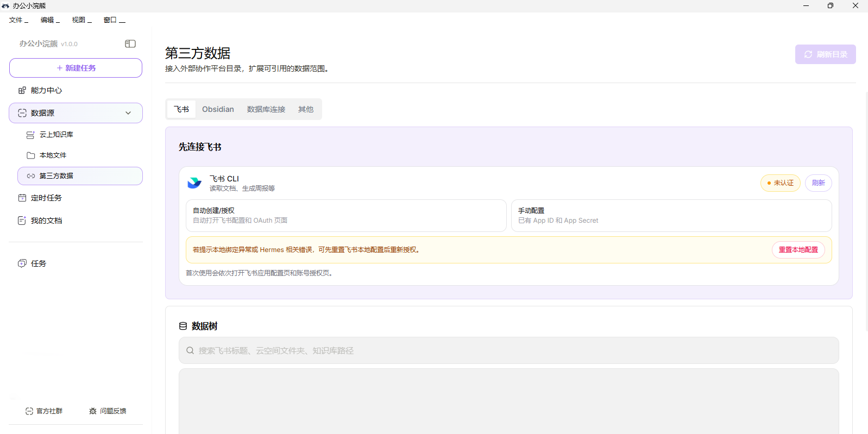Click the 第三方数据 link icon
Screen dimensions: 868x434
tap(30, 176)
